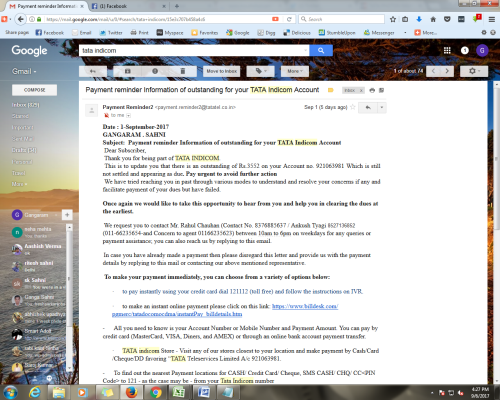Click the Back to results arrow button
The image size is (500, 400).
[93, 71]
